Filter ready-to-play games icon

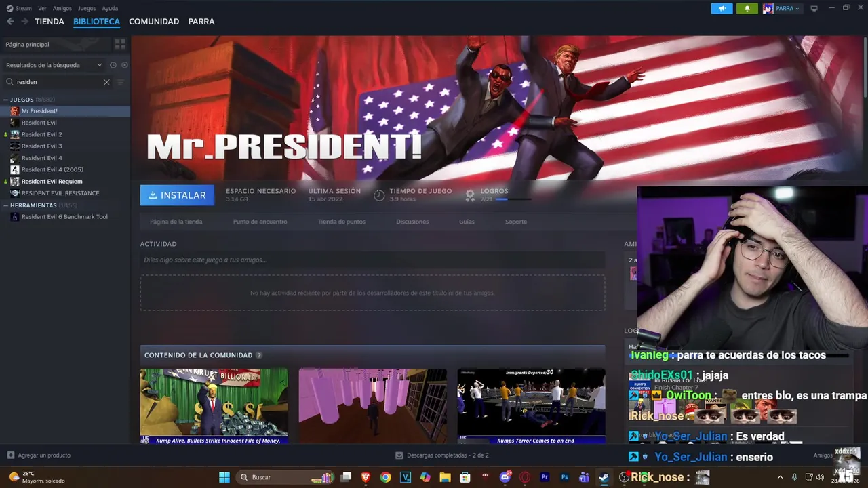tap(124, 65)
